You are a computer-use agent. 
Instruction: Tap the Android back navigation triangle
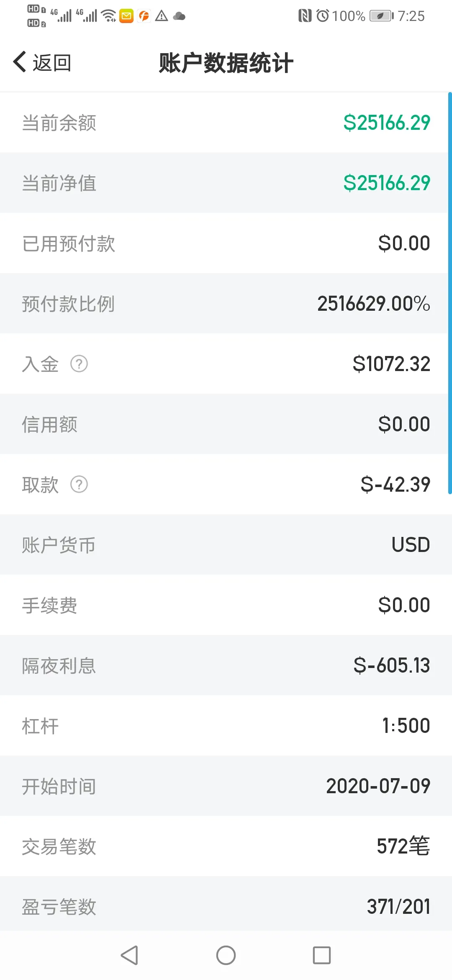point(129,955)
